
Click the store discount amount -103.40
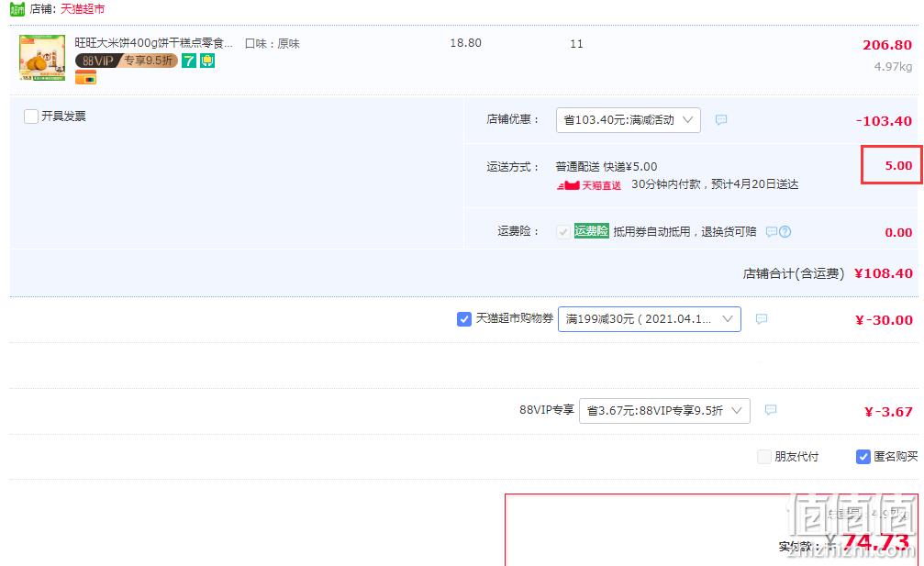[x=884, y=121]
